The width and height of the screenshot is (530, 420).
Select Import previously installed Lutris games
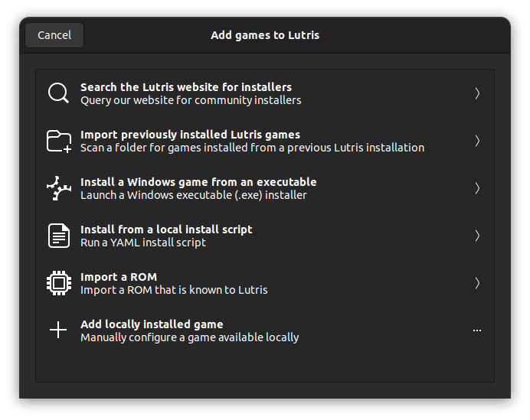pyautogui.click(x=190, y=135)
